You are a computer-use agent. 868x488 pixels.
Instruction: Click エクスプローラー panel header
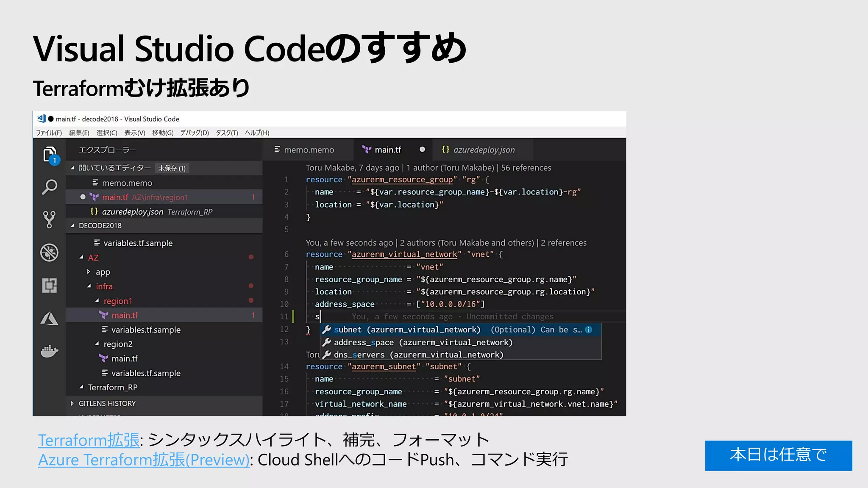[108, 150]
